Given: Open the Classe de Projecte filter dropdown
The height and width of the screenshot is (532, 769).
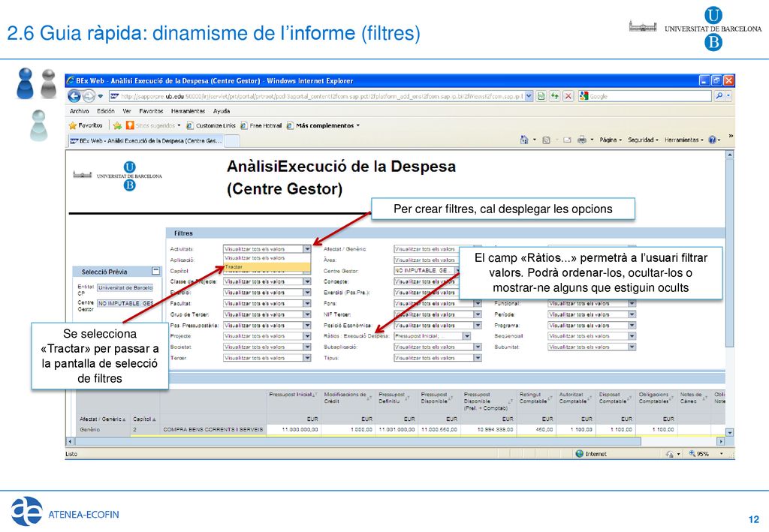Looking at the screenshot, I should pyautogui.click(x=307, y=281).
